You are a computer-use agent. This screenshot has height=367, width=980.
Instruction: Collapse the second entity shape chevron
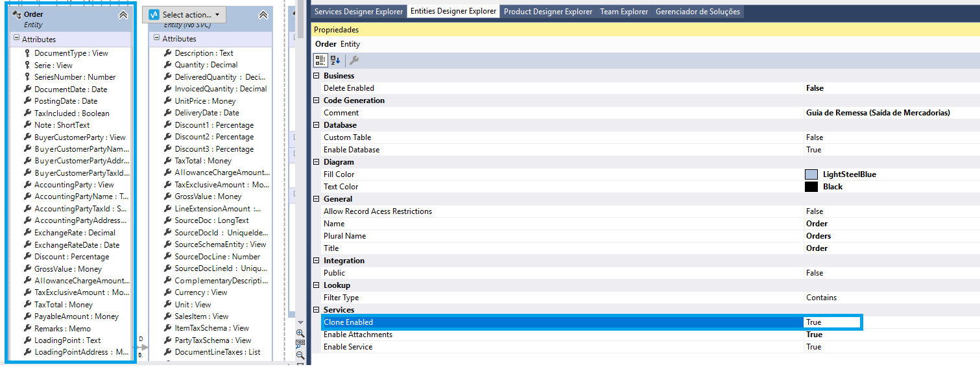tap(263, 15)
